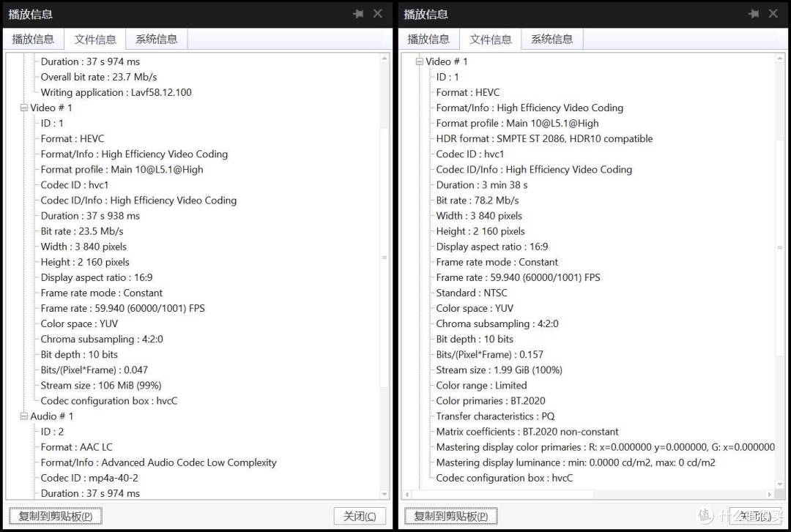Open the 系统信息 tab in right window
791x532 pixels.
tap(552, 40)
